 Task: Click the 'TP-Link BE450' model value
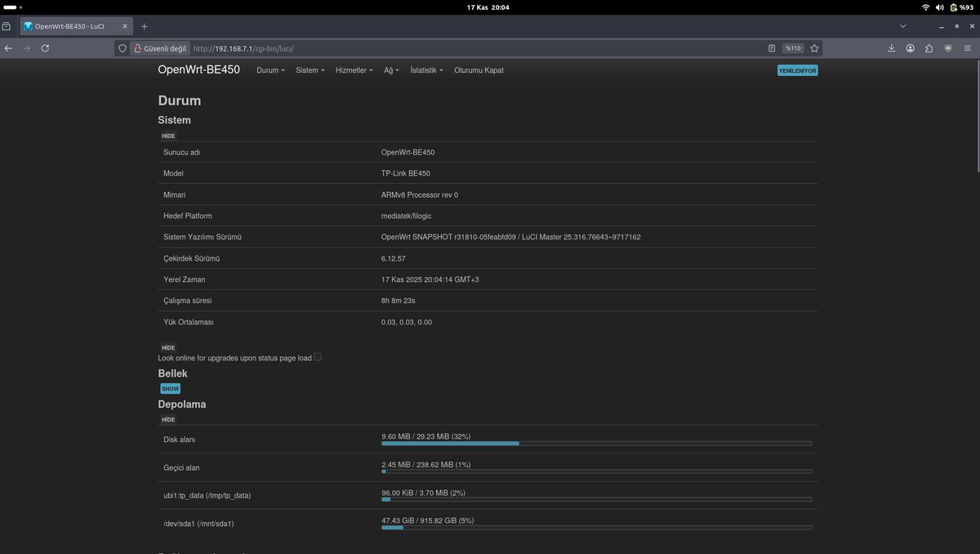point(406,173)
